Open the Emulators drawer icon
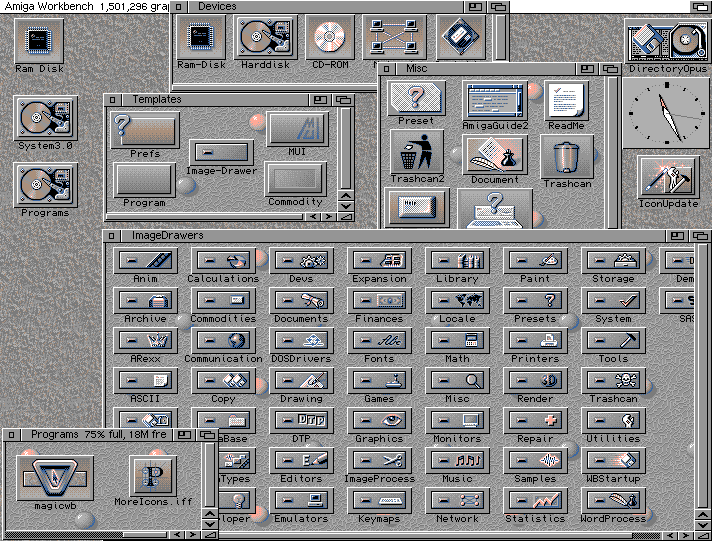 point(302,501)
